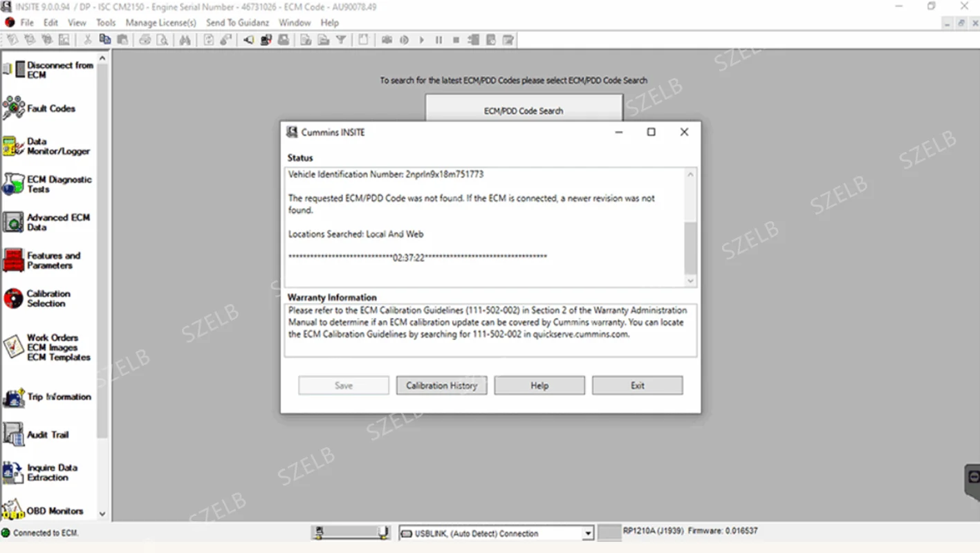
Task: Click the binoculars Find toolbar icon
Action: [x=185, y=40]
